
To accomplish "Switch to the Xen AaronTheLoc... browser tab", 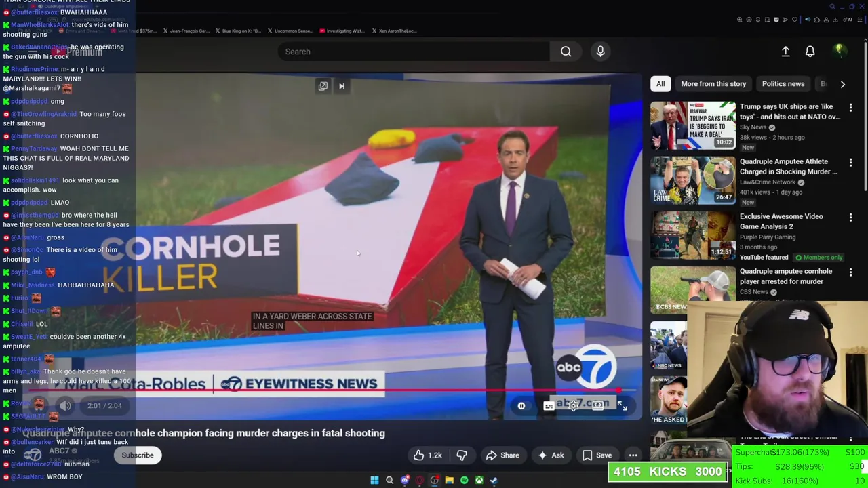I will click(x=394, y=30).
